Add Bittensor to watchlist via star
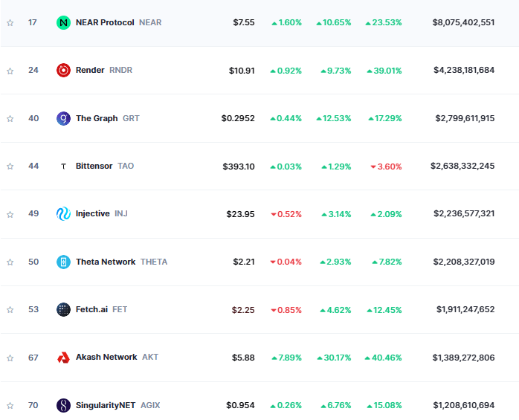This screenshot has height=420, width=519. [x=10, y=167]
